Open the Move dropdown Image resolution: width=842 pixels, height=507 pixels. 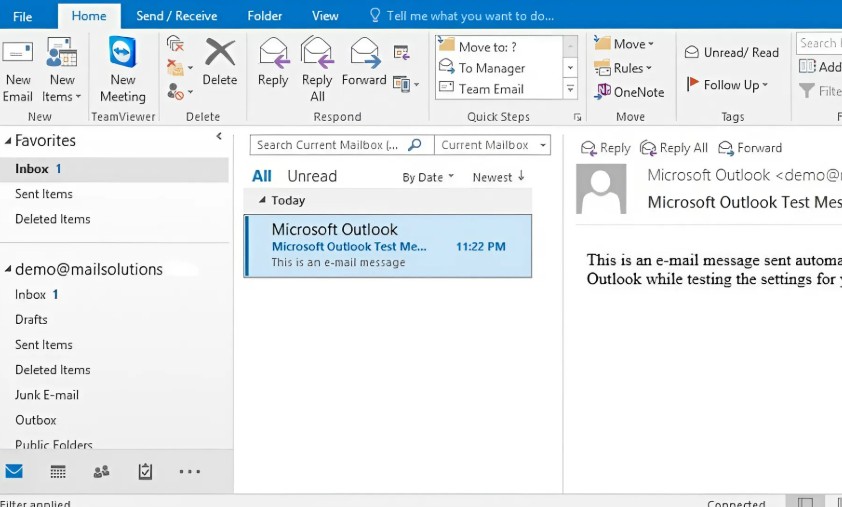(x=624, y=44)
